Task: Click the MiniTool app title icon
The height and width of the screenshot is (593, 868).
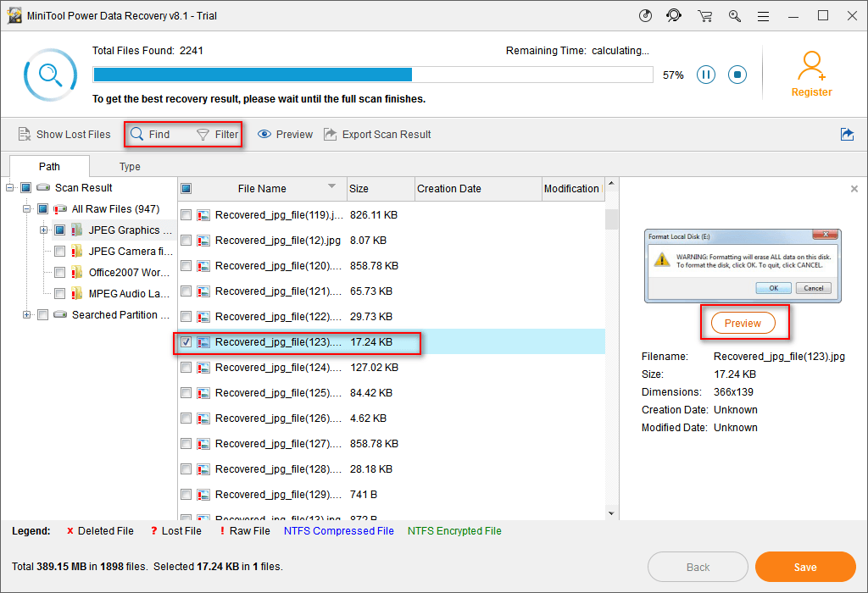Action: point(14,15)
